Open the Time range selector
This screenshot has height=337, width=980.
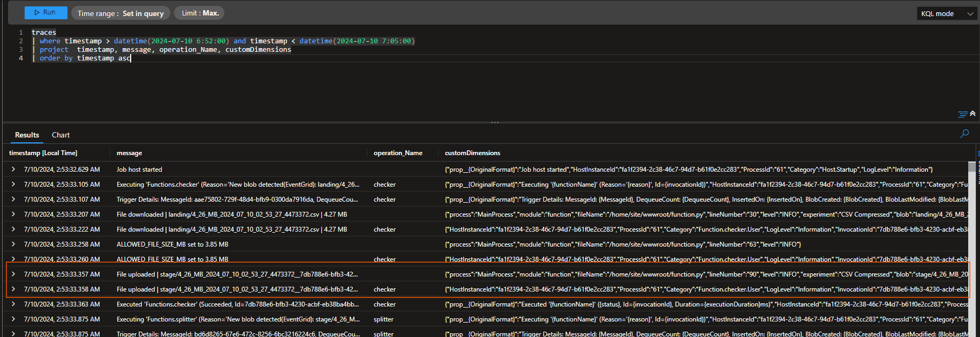pos(120,13)
